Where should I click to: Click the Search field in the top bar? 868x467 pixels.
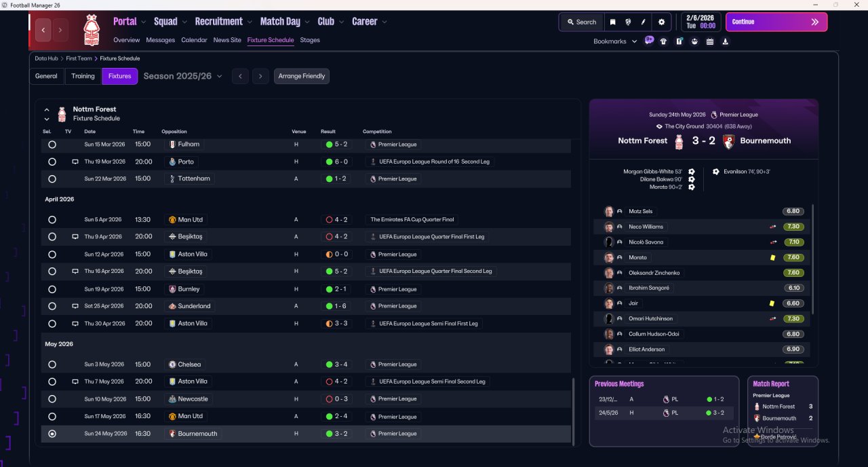pyautogui.click(x=581, y=22)
